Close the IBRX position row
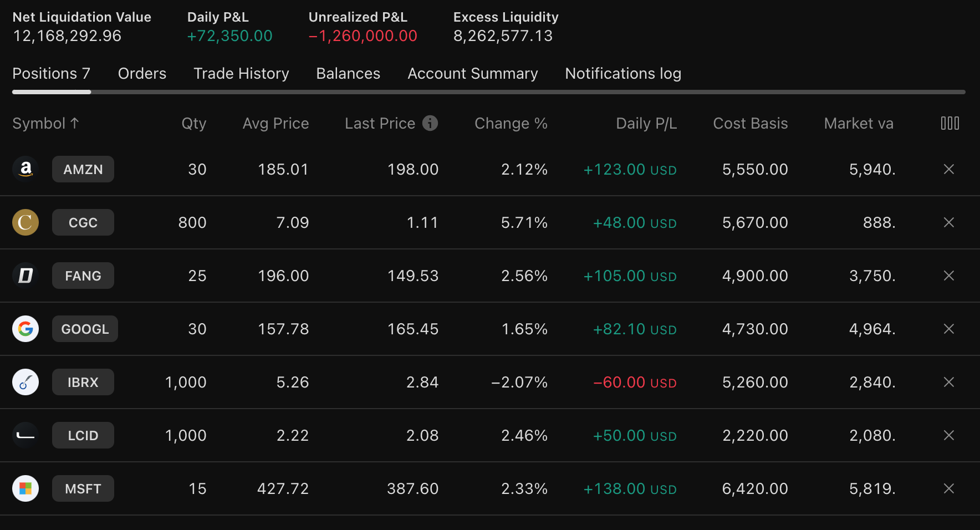 pos(948,382)
